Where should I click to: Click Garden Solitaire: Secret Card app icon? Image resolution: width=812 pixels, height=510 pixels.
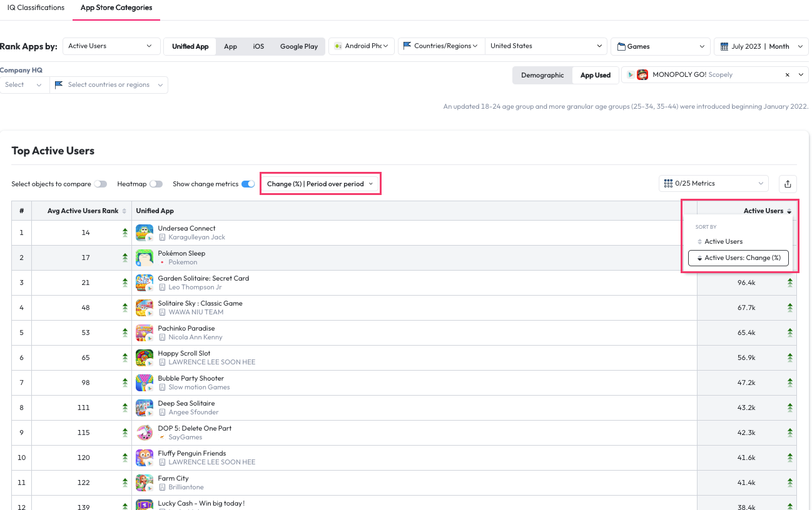pos(145,282)
